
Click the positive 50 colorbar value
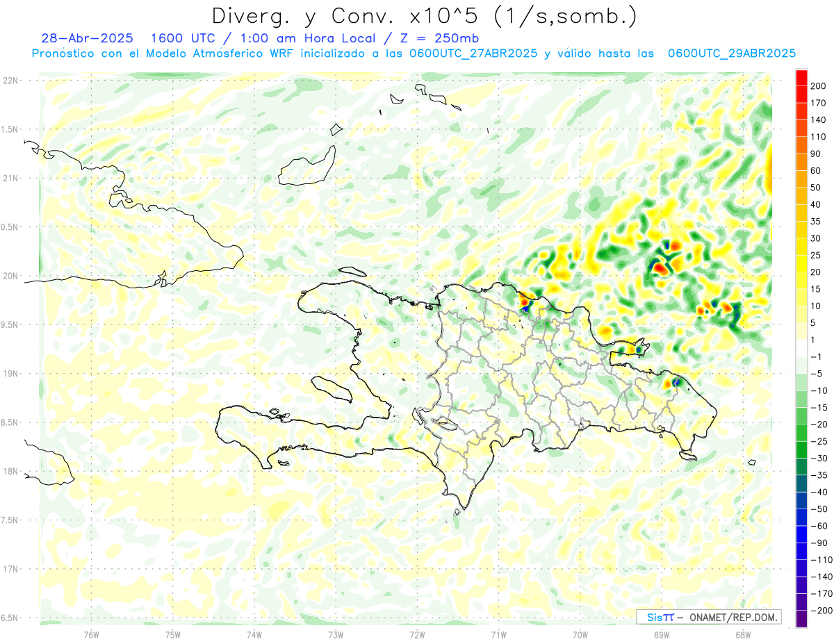[816, 188]
